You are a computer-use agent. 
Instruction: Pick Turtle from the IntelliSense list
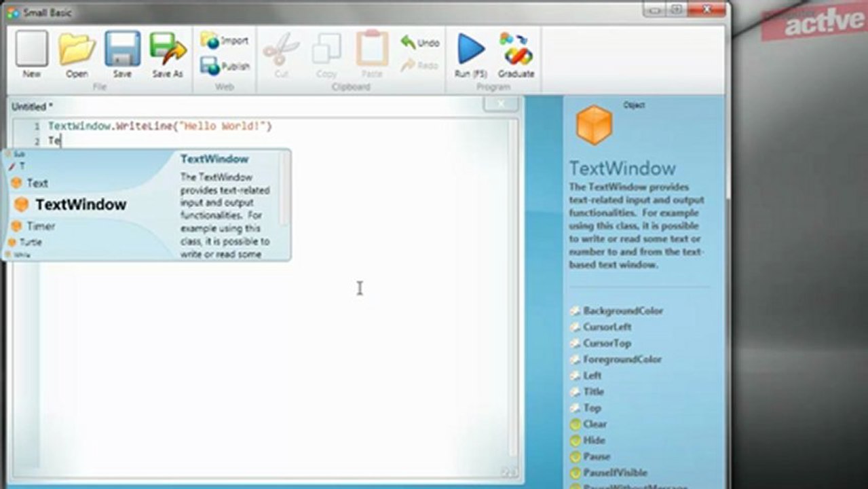[30, 242]
